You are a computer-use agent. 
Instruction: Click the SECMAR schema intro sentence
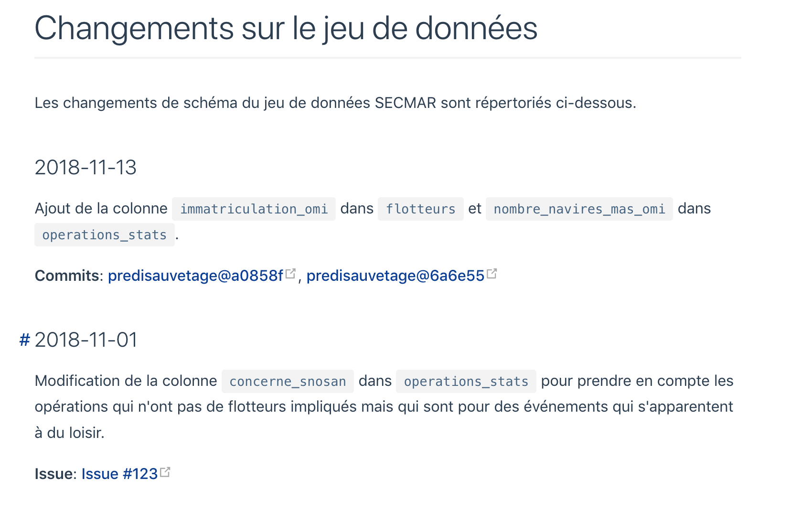[x=335, y=103]
